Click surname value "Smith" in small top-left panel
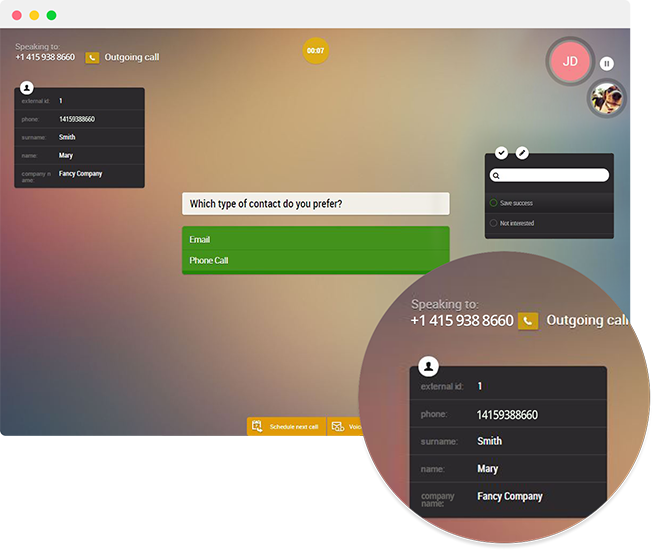 tap(67, 137)
